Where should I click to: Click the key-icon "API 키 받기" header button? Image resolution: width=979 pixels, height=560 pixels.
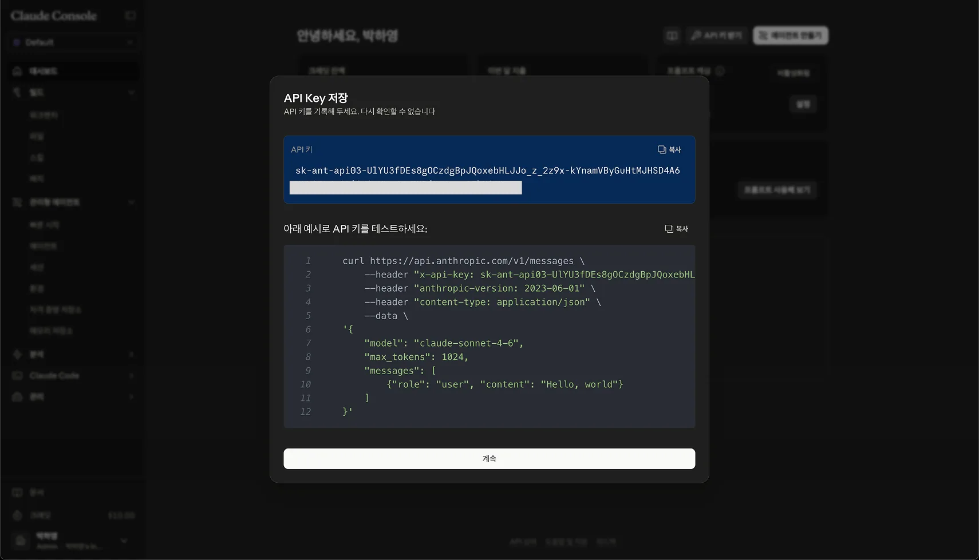pos(716,35)
